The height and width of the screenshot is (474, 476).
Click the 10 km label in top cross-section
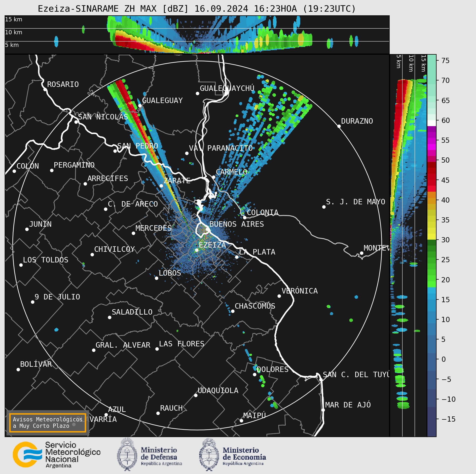coord(14,32)
